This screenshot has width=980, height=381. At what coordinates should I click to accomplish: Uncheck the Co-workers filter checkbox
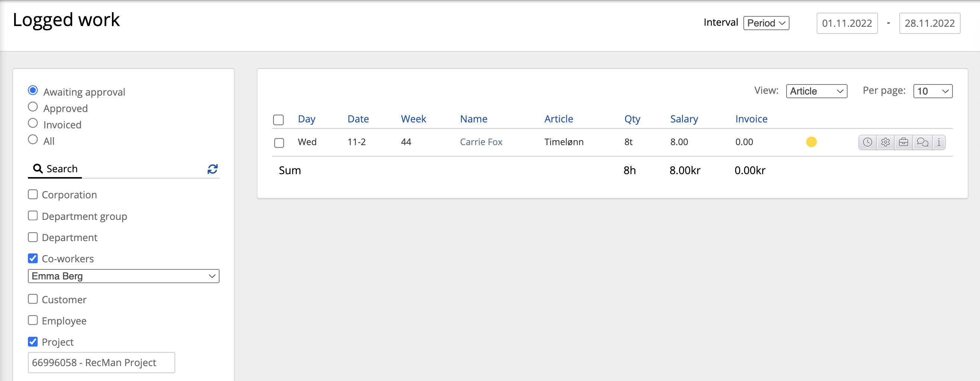click(x=33, y=259)
